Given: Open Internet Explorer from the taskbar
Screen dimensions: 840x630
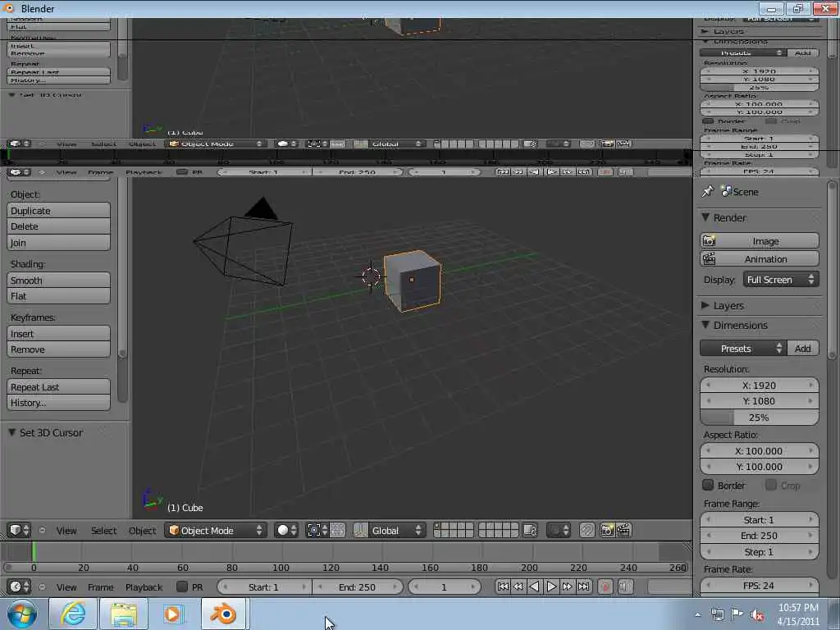Looking at the screenshot, I should tap(73, 614).
